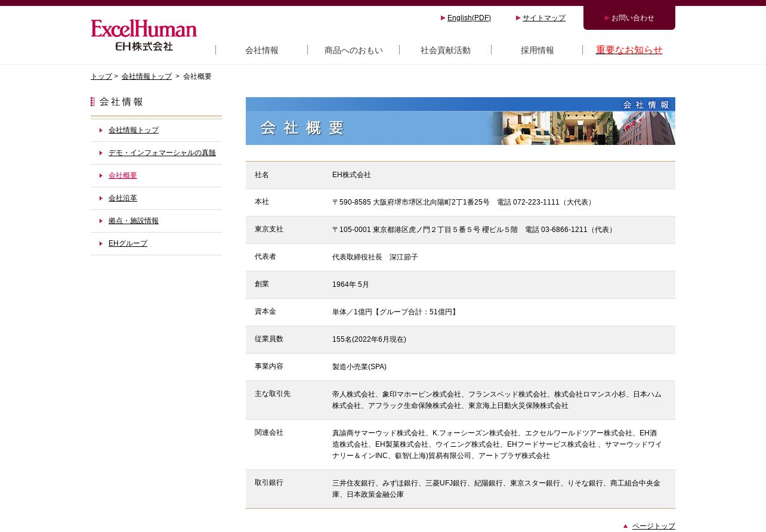Select 会社情報トップ in the sidebar
This screenshot has height=532, width=766.
pos(134,130)
